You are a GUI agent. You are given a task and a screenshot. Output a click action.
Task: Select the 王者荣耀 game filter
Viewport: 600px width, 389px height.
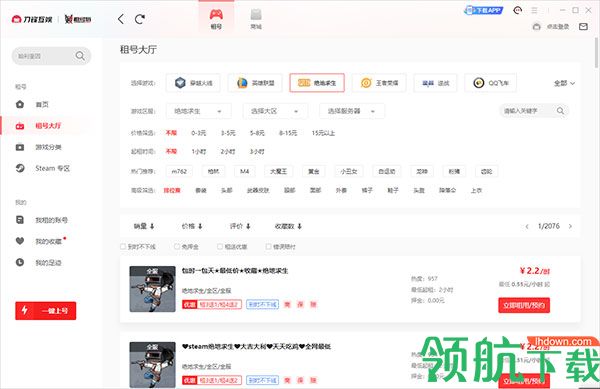pyautogui.click(x=379, y=83)
